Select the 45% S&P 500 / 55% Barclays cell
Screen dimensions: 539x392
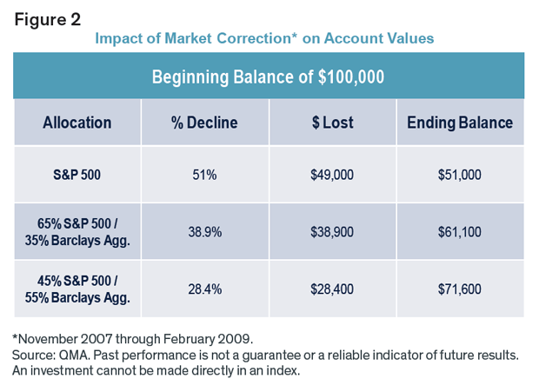tap(77, 289)
